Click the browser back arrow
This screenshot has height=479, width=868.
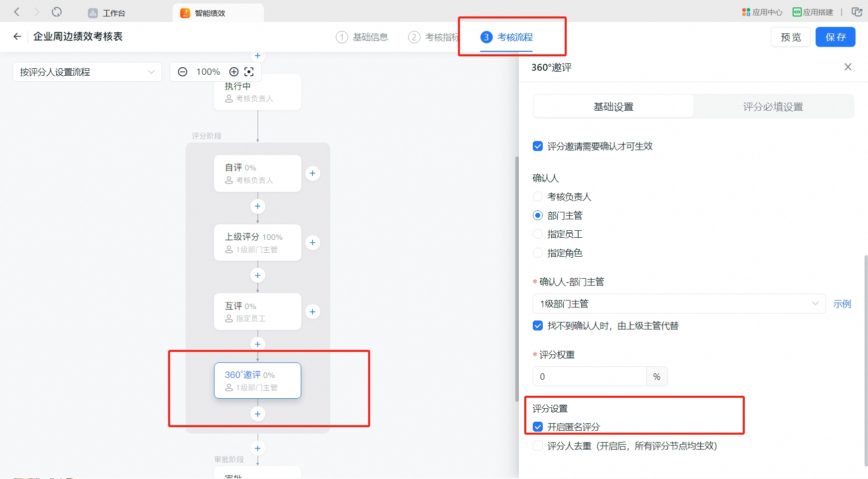16,11
